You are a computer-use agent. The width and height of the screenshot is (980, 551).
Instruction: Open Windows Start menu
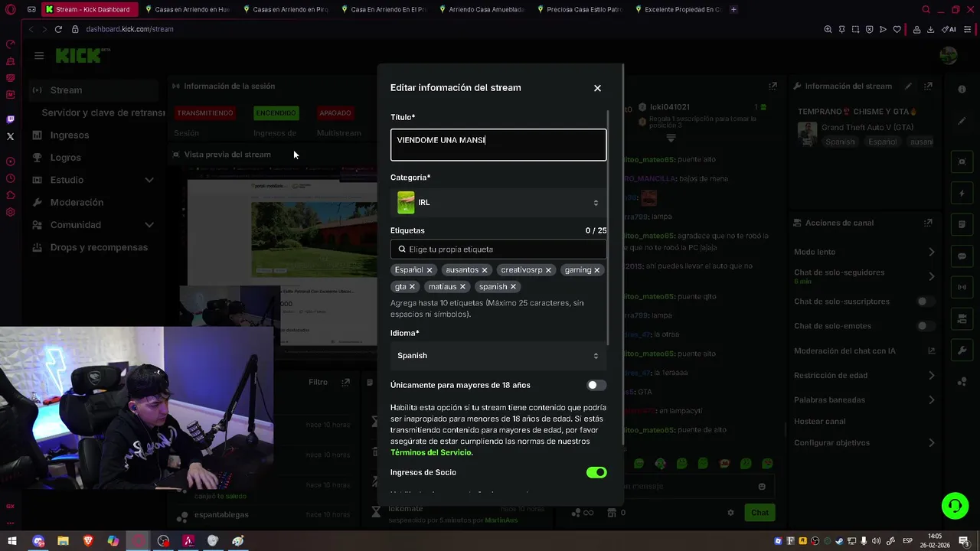tap(12, 541)
